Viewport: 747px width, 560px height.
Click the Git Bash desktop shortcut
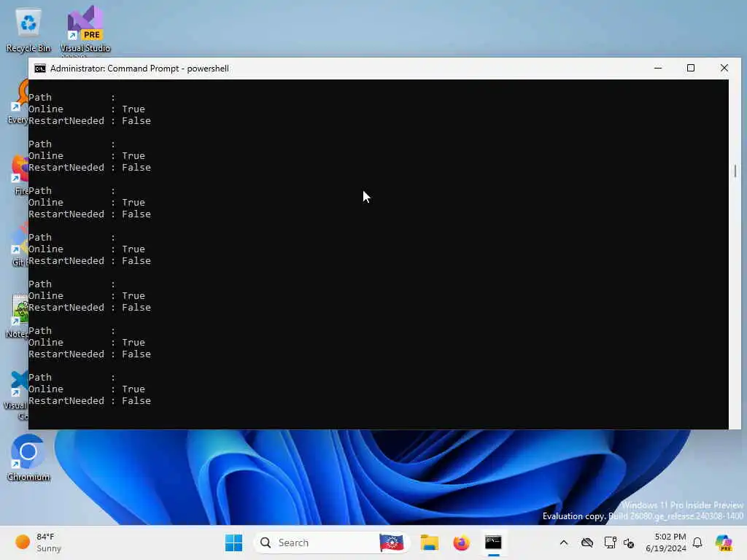(x=19, y=244)
